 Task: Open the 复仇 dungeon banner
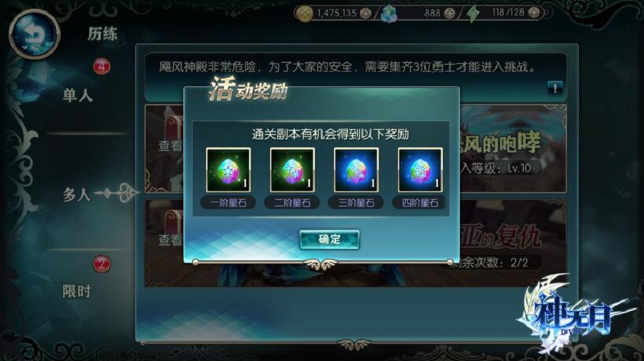pyautogui.click(x=513, y=243)
